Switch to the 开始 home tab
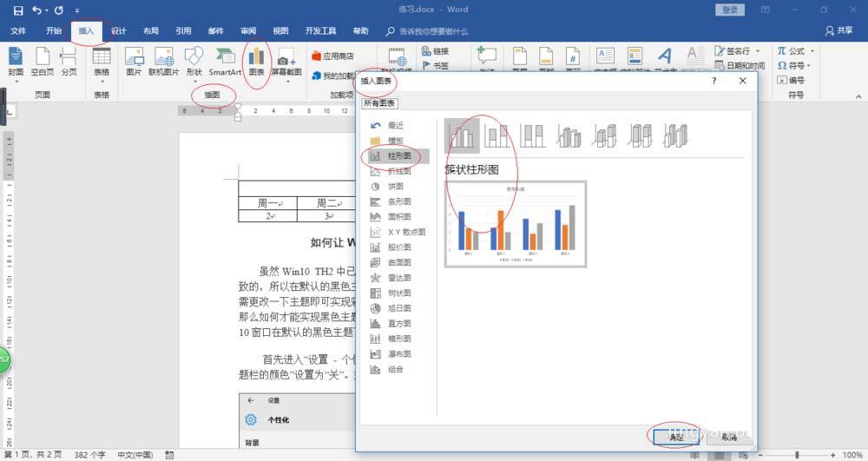The image size is (868, 461). tap(54, 31)
